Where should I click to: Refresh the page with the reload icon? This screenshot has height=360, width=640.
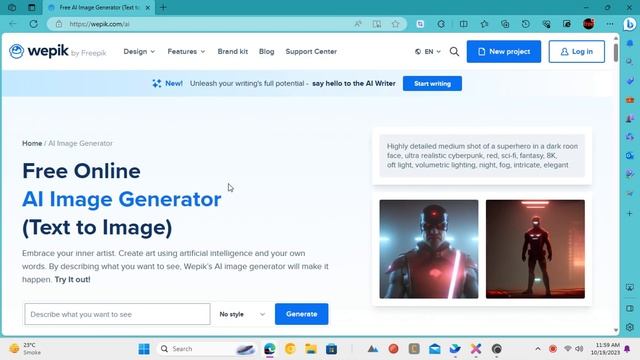tap(34, 24)
